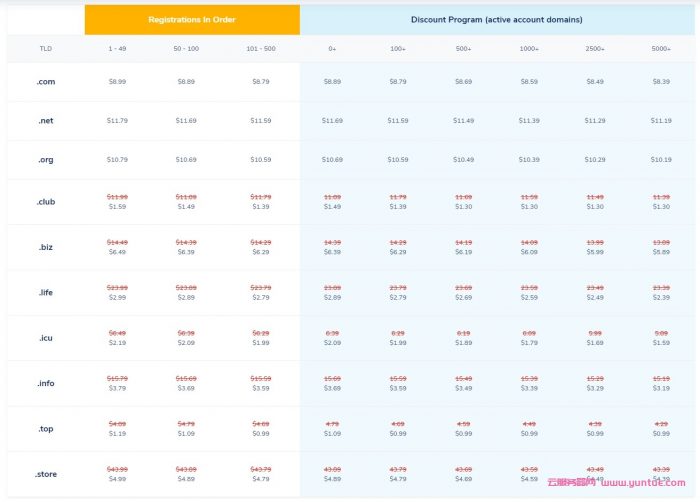Select the 50 - 100 column header
Viewport: 700px width, 502px height.
tap(186, 48)
